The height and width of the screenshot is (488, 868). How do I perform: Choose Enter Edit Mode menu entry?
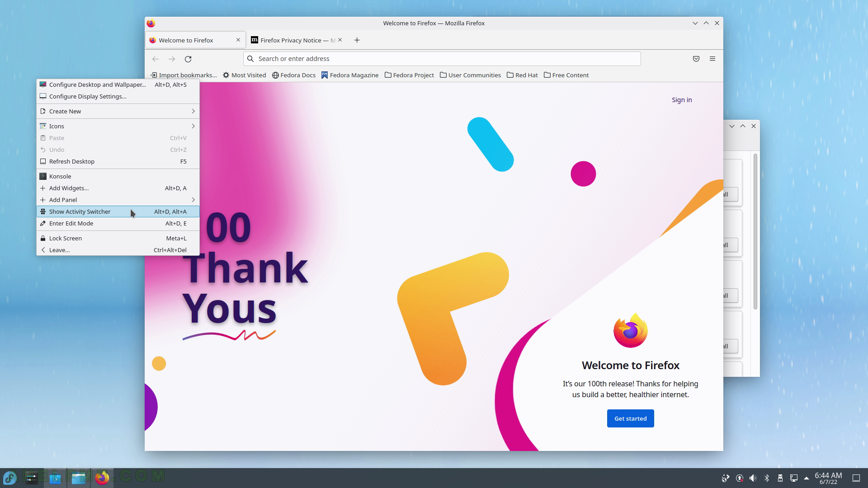pyautogui.click(x=118, y=223)
